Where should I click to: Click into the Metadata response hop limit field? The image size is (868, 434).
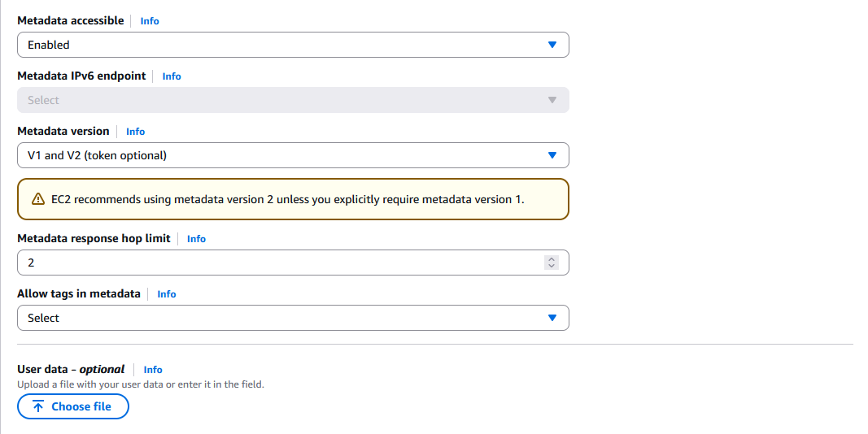tap(277, 263)
